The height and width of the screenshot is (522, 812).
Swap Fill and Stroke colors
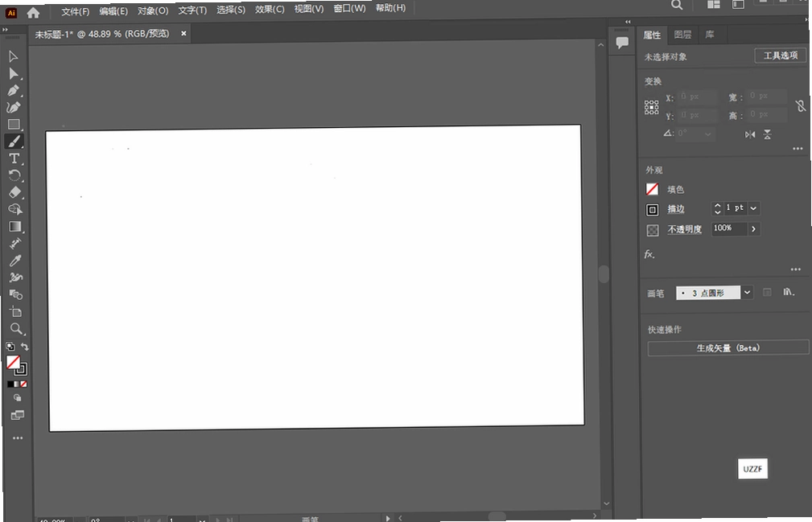tap(24, 346)
